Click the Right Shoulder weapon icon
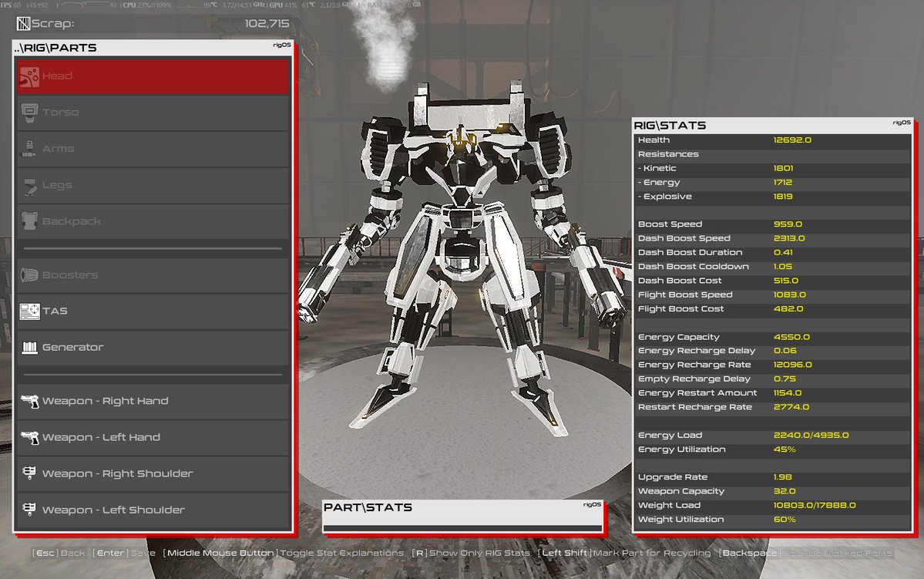The image size is (924, 579). click(29, 473)
